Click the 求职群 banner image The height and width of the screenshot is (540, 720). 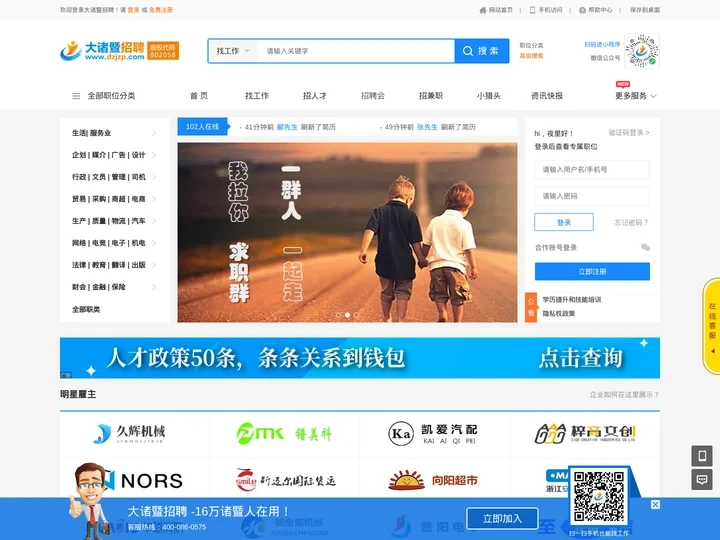[347, 232]
